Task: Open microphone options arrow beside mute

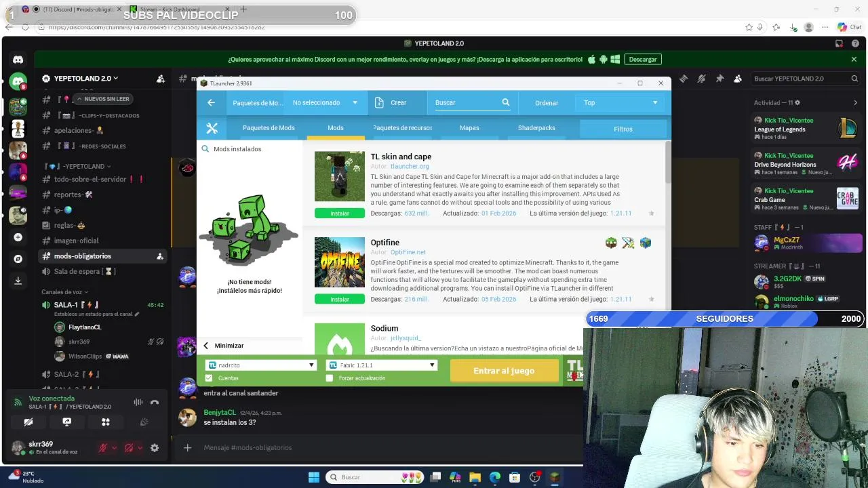Action: [x=114, y=448]
